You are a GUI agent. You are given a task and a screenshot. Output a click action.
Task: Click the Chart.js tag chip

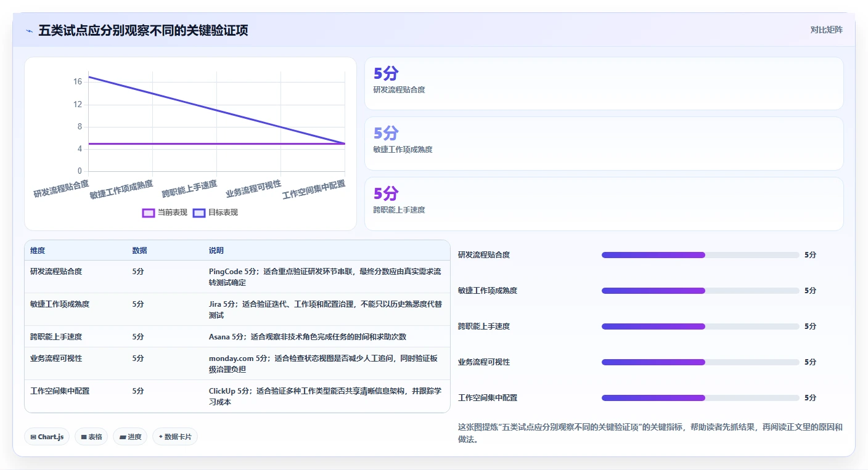(47, 437)
